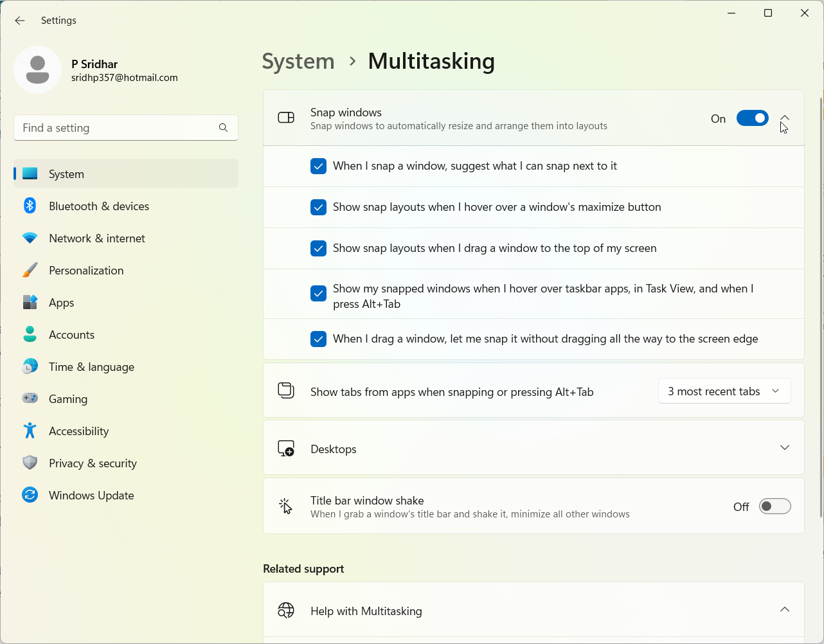Click the Related support heading
This screenshot has width=824, height=644.
click(303, 569)
